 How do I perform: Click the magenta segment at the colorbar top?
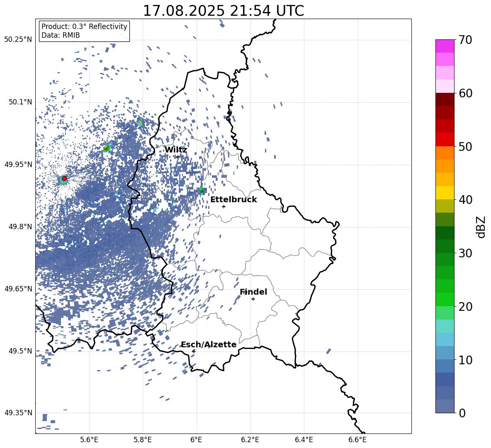445,46
